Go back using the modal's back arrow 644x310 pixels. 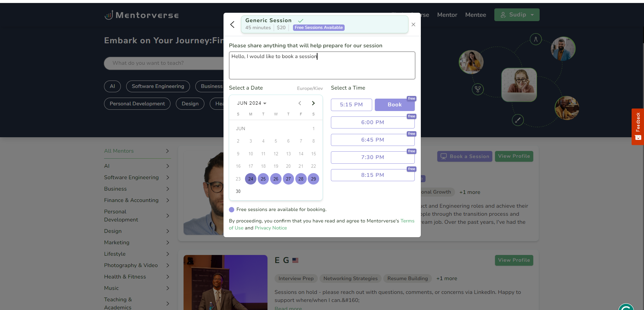click(232, 24)
